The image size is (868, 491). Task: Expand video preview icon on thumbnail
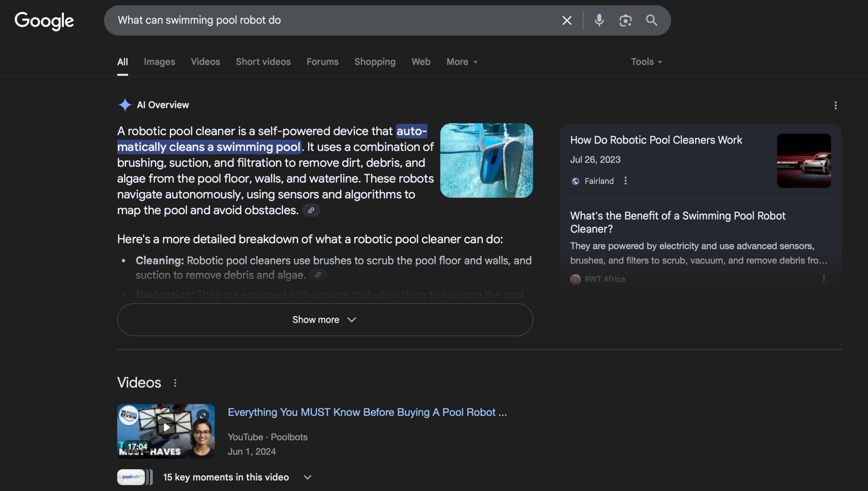203,415
